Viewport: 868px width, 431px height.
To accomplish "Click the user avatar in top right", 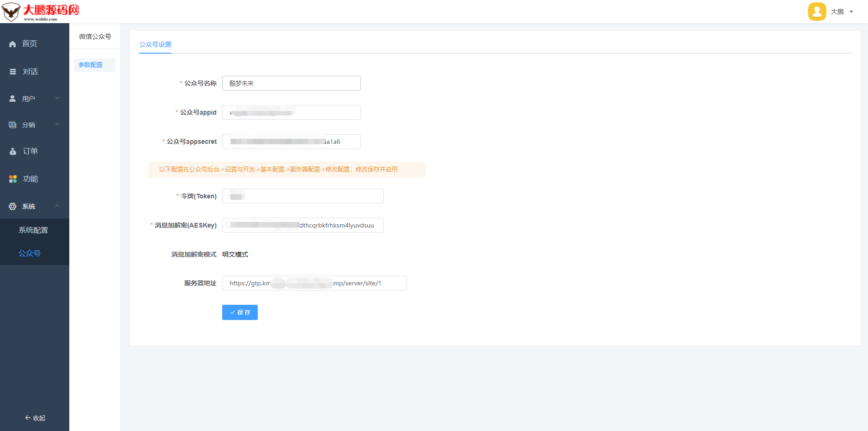I will [817, 12].
